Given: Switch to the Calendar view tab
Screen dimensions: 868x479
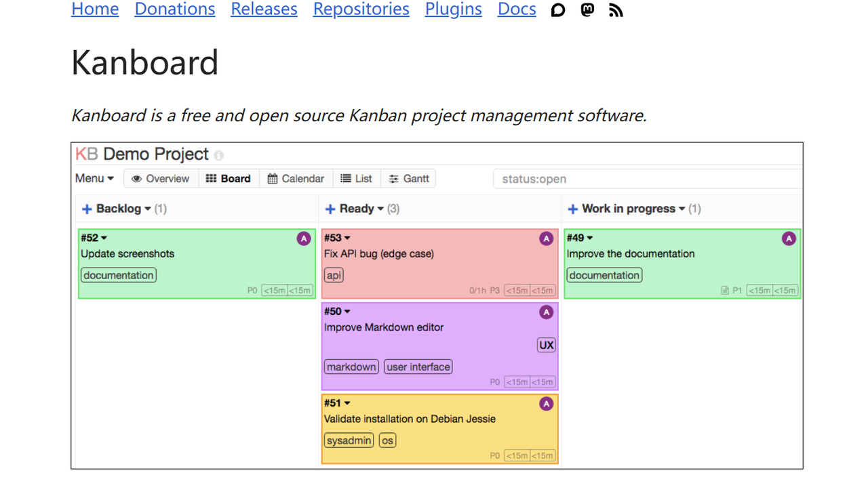Looking at the screenshot, I should 296,178.
